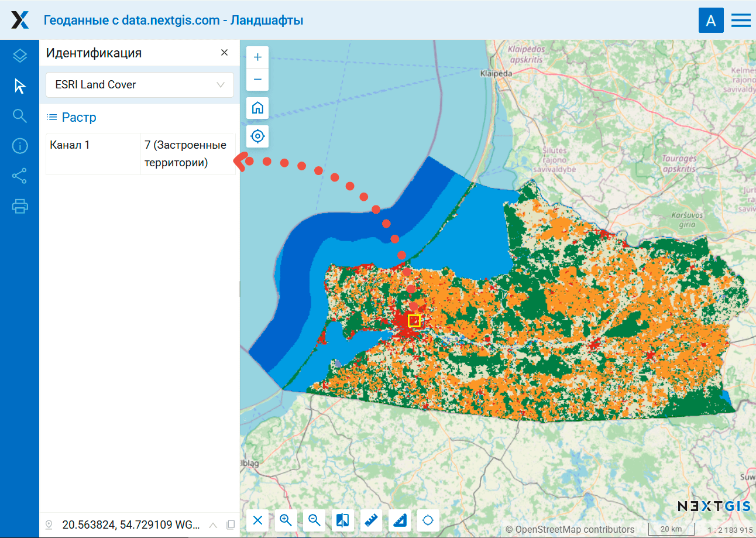Image resolution: width=756 pixels, height=538 pixels.
Task: Open the Print map panel
Action: coord(20,206)
